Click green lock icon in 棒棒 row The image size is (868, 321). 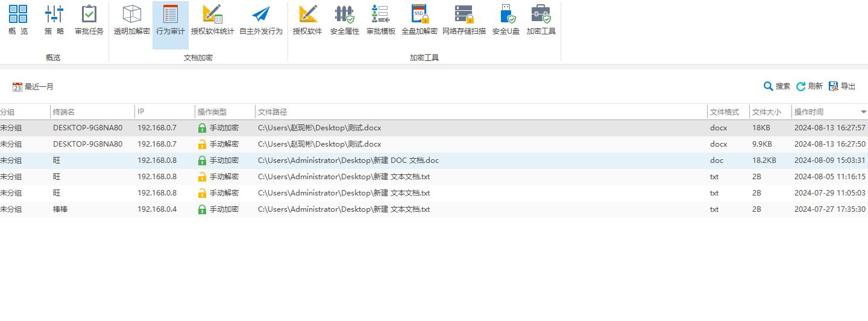[x=202, y=209]
